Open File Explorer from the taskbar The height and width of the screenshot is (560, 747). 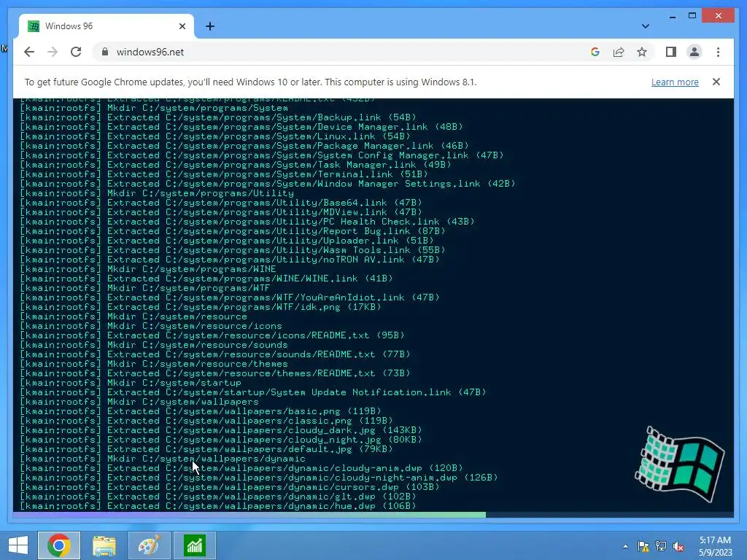[x=104, y=545]
